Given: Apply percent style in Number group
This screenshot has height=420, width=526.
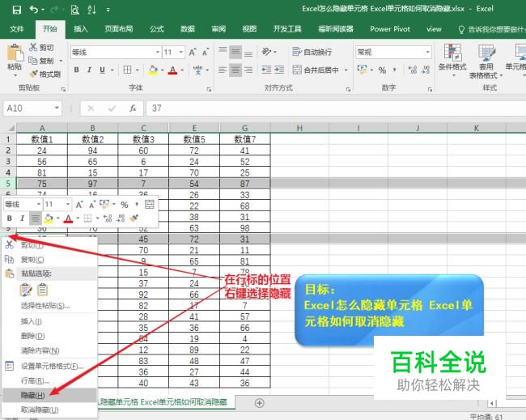Looking at the screenshot, I should [382, 70].
